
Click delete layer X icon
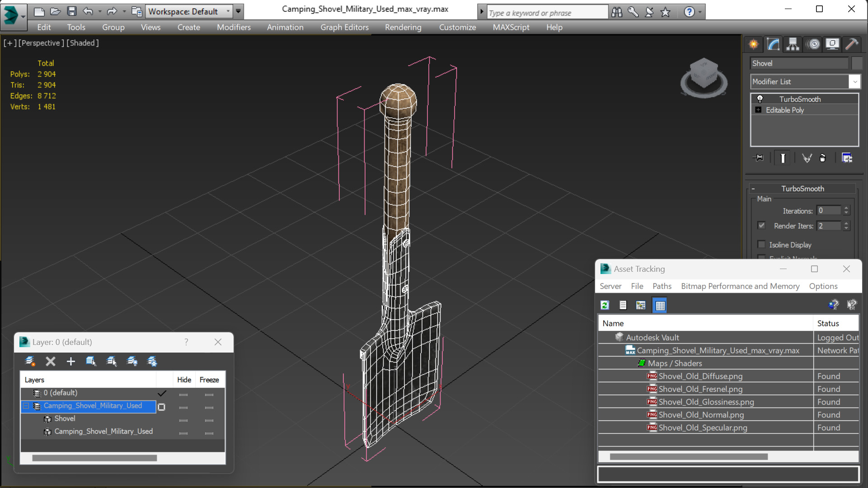[51, 361]
